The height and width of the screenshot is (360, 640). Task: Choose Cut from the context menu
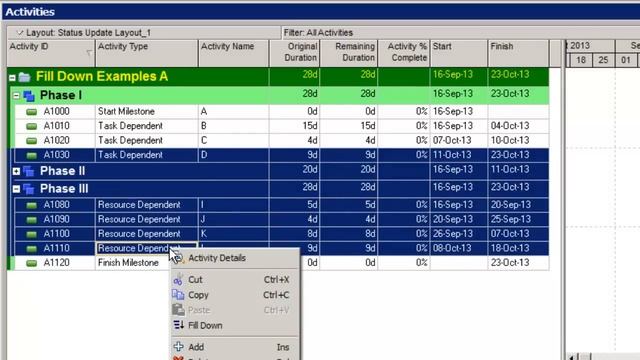[x=235, y=280]
